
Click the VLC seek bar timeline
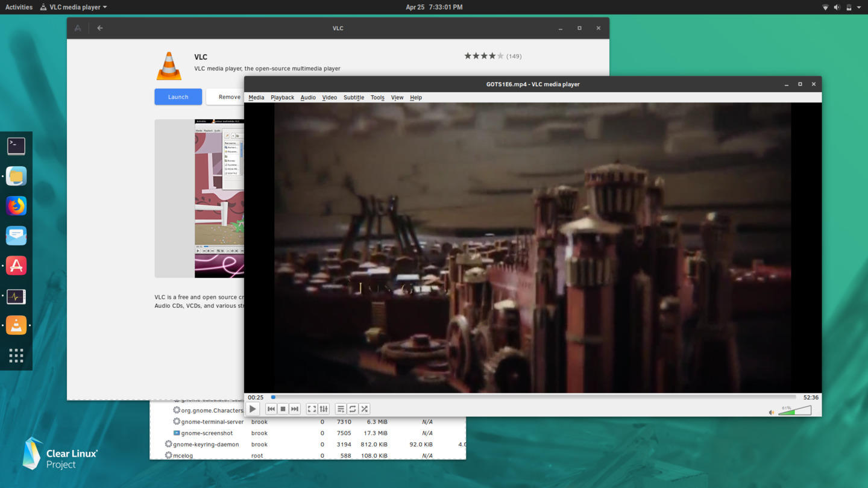click(533, 397)
